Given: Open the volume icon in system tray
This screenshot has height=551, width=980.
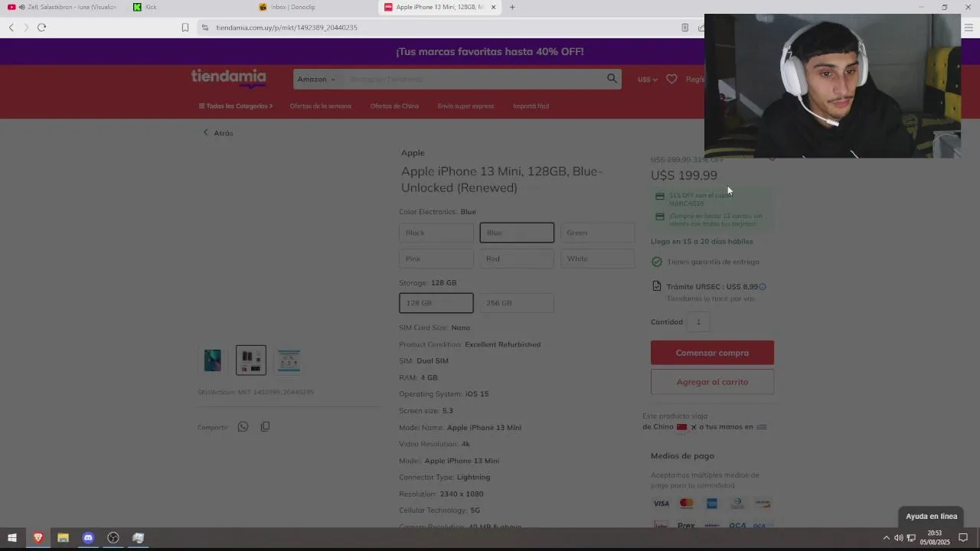Looking at the screenshot, I should (898, 538).
